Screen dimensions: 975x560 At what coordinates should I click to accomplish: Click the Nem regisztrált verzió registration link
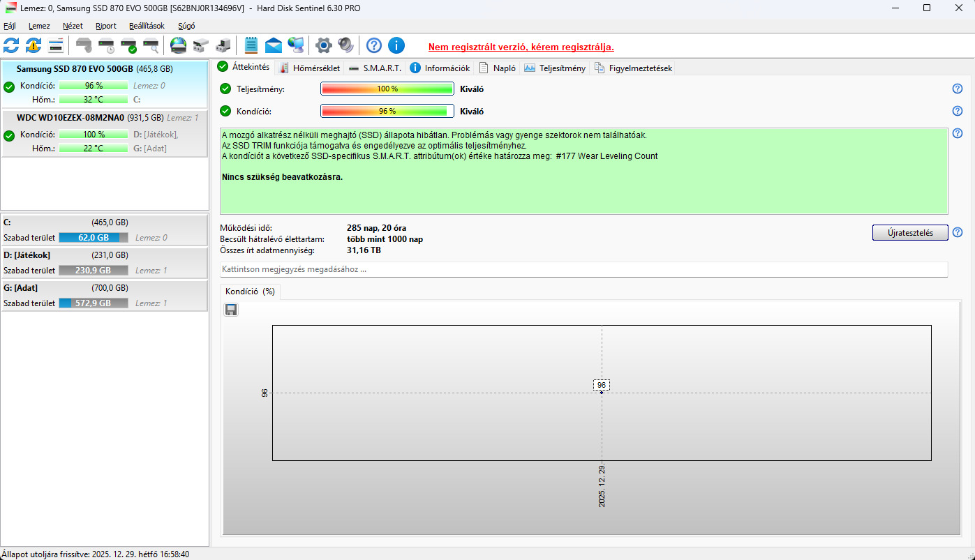coord(521,47)
